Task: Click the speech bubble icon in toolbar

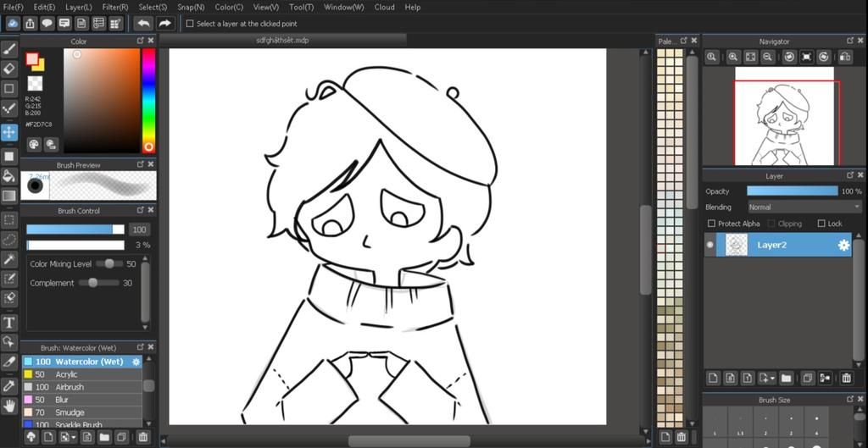Action: pos(47,23)
